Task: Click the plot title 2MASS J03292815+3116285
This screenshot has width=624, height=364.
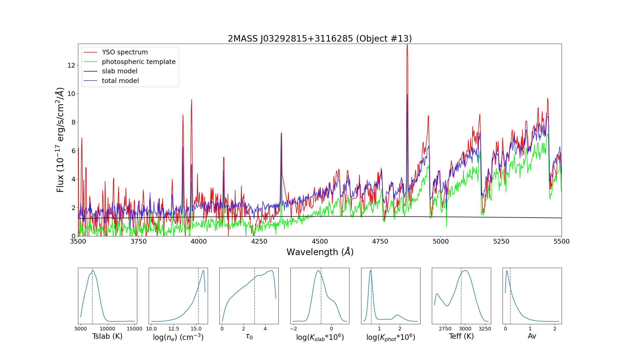Action: (320, 38)
